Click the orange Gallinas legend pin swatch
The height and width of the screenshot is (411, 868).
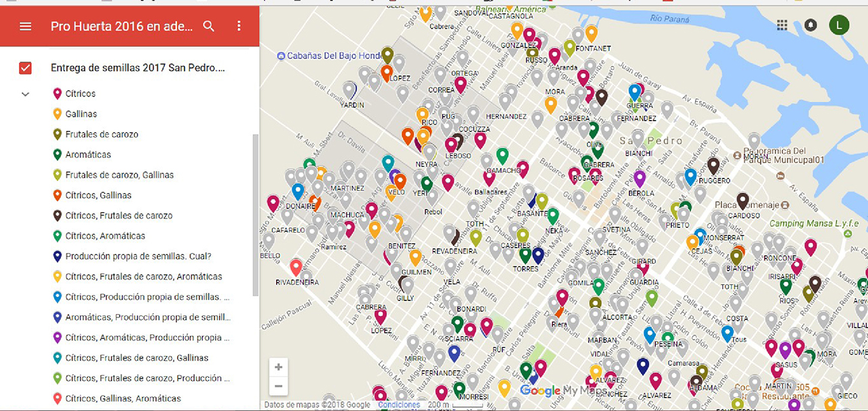click(58, 114)
